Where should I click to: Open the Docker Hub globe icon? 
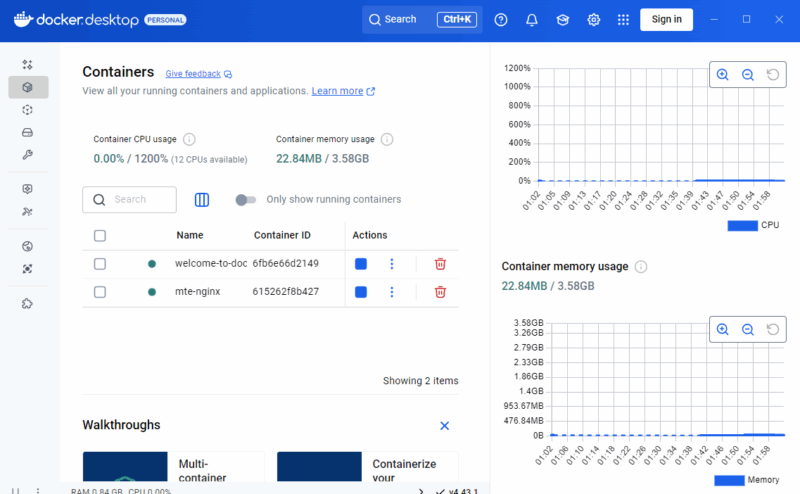tap(28, 246)
